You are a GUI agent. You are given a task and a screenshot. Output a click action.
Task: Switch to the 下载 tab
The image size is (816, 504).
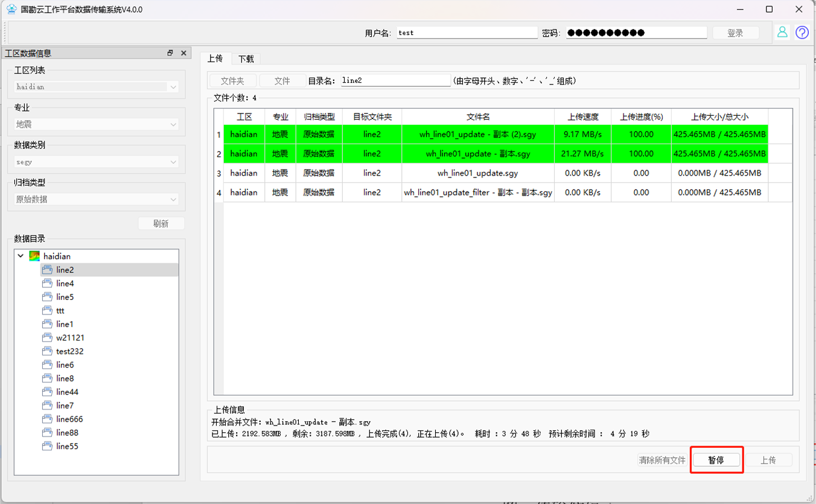[x=246, y=59]
